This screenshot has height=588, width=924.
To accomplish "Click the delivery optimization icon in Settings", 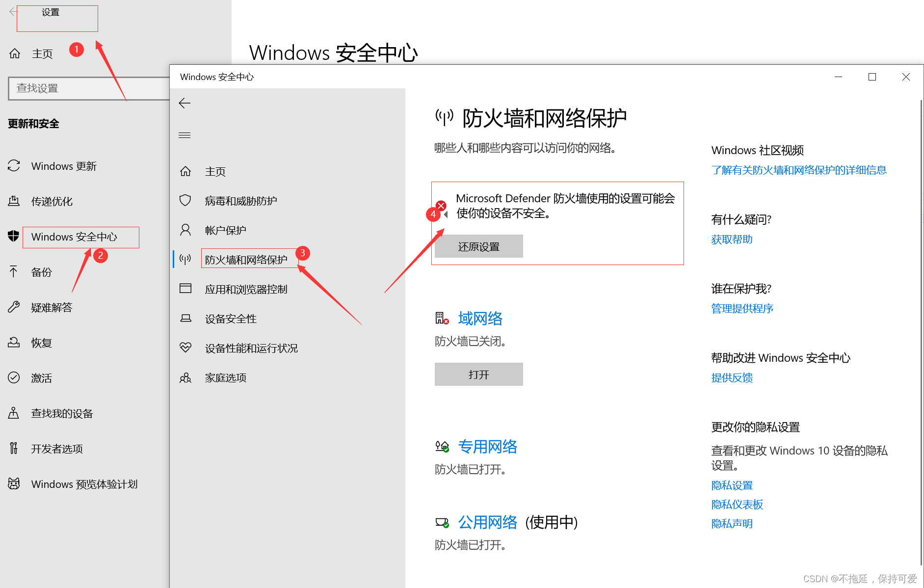I will point(14,201).
